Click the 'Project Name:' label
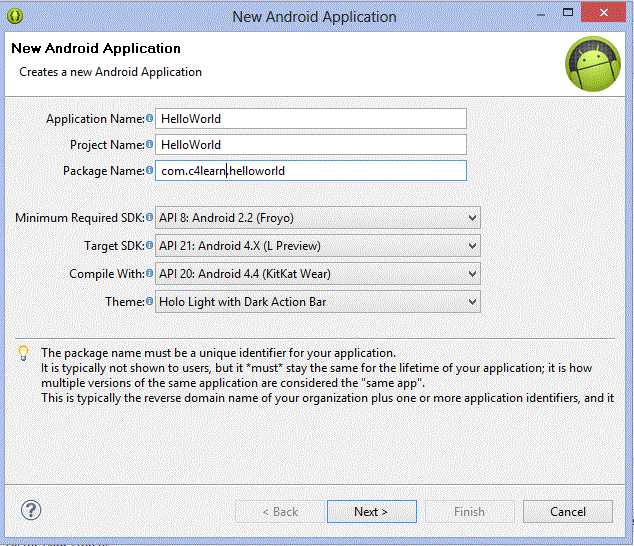This screenshot has height=546, width=634. pos(107,145)
